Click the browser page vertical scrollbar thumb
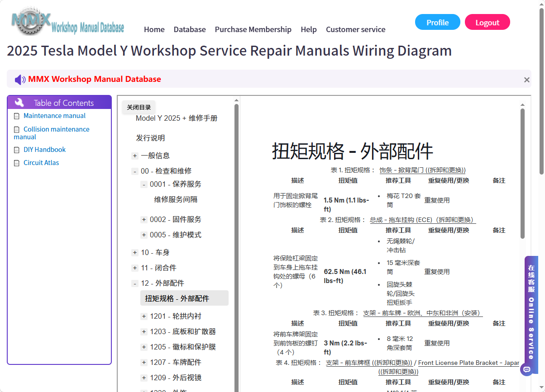Image resolution: width=545 pixels, height=392 pixels. click(541, 90)
